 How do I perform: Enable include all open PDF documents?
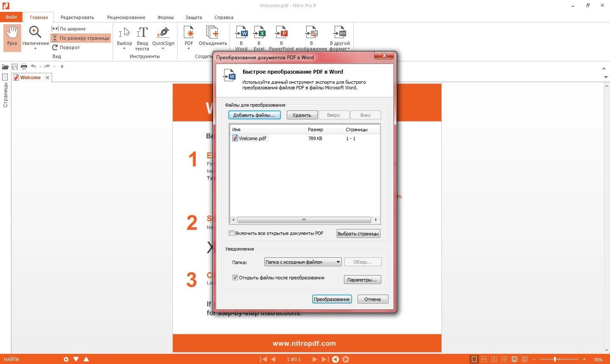(x=231, y=233)
